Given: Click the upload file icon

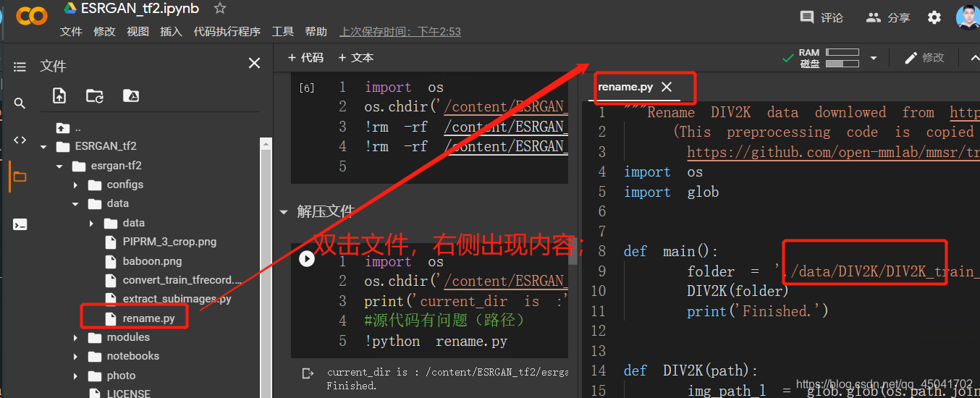Looking at the screenshot, I should (x=59, y=96).
